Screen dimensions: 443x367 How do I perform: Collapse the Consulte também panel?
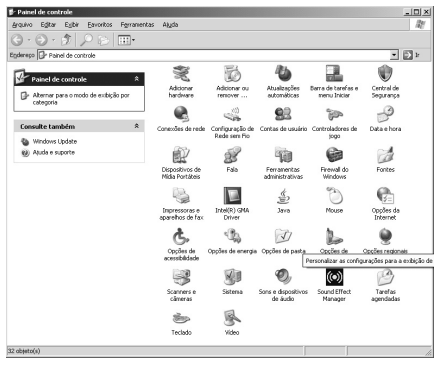pyautogui.click(x=137, y=126)
